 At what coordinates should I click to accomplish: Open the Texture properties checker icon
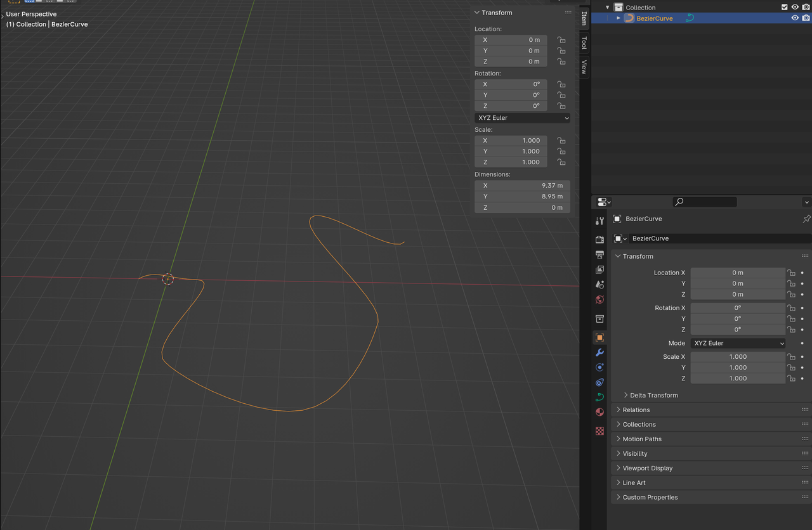point(599,430)
